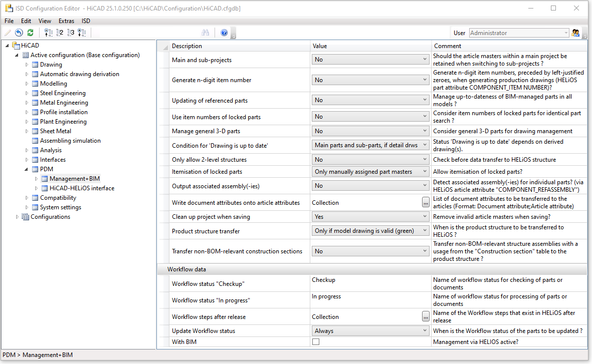
Task: Click the System settings node icon
Action: click(35, 207)
